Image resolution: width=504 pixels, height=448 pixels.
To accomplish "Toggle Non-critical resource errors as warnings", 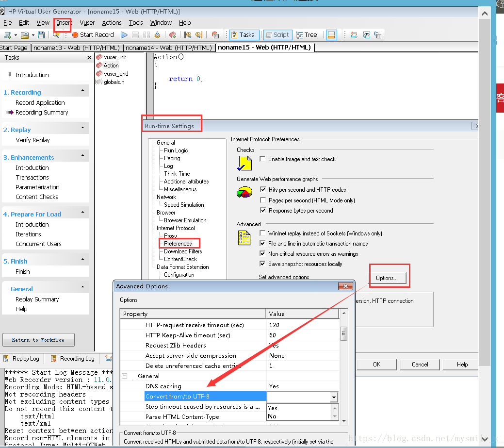I will point(262,253).
